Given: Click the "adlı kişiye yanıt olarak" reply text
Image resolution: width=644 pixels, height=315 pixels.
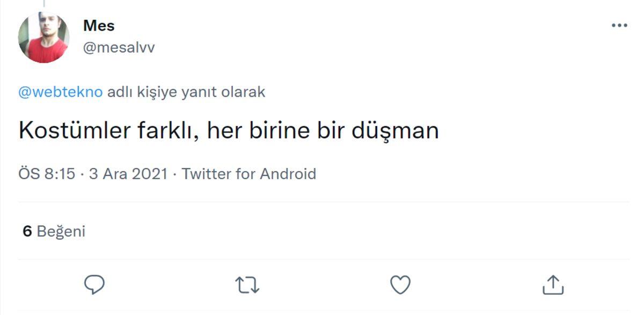Looking at the screenshot, I should click(x=187, y=92).
